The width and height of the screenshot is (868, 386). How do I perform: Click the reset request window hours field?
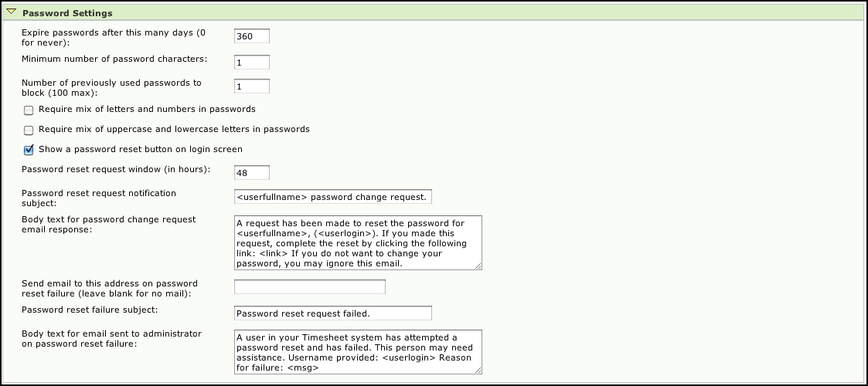click(252, 172)
